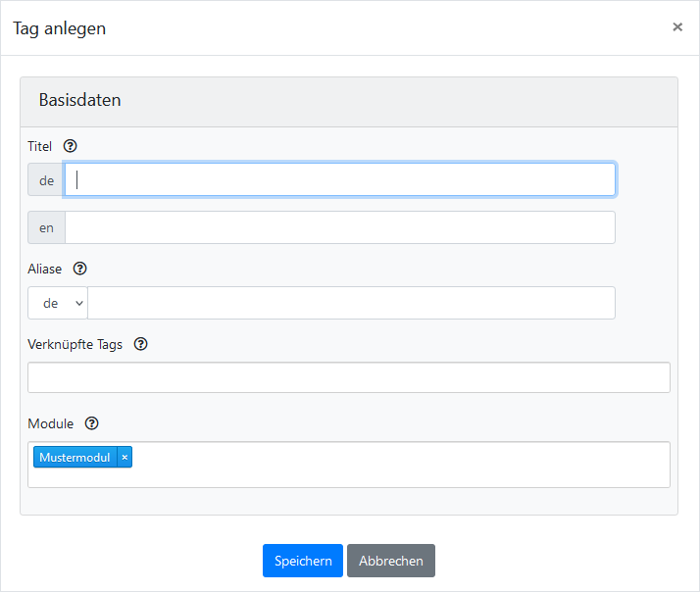Click the Basisdaten panel header
Viewport: 700px width, 592px height.
point(348,101)
